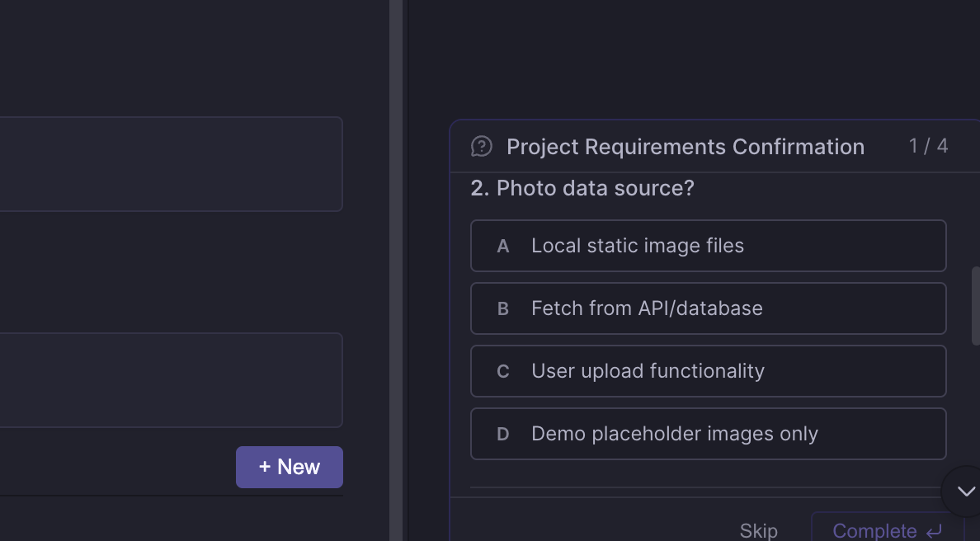Click the questionnaire panel's vertical scrollbar thumb
Viewport: 980px width, 541px height.
click(976, 305)
